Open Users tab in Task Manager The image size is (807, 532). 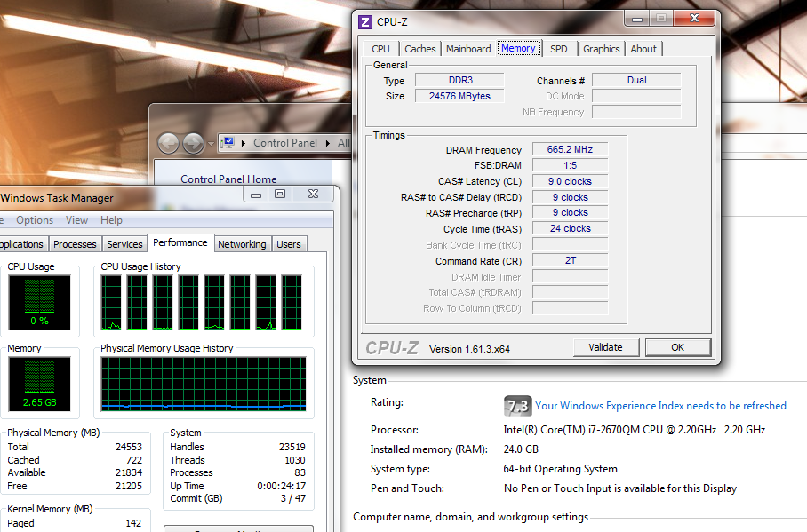[289, 244]
